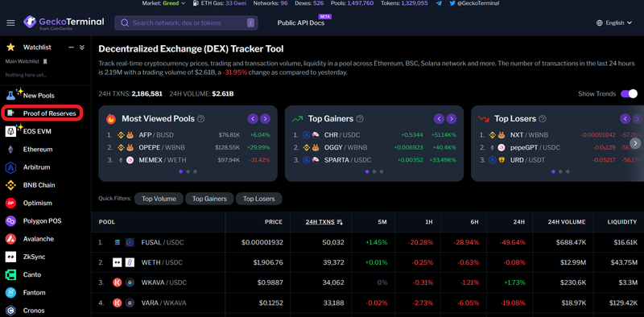Select second carousel dot in Top Gainers
The height and width of the screenshot is (317, 644).
pyautogui.click(x=374, y=171)
